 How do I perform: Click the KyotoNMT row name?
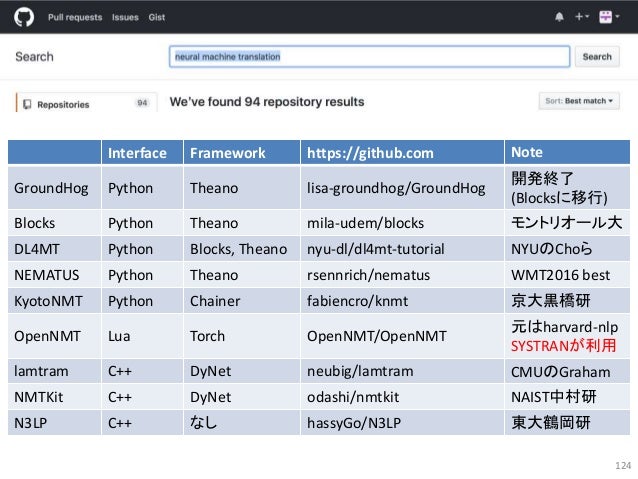(48, 301)
